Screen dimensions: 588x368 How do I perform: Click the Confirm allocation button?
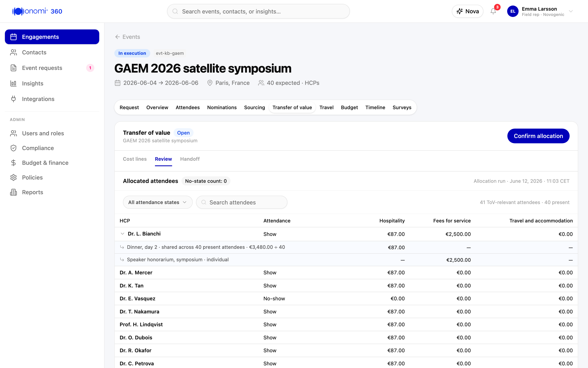click(538, 136)
